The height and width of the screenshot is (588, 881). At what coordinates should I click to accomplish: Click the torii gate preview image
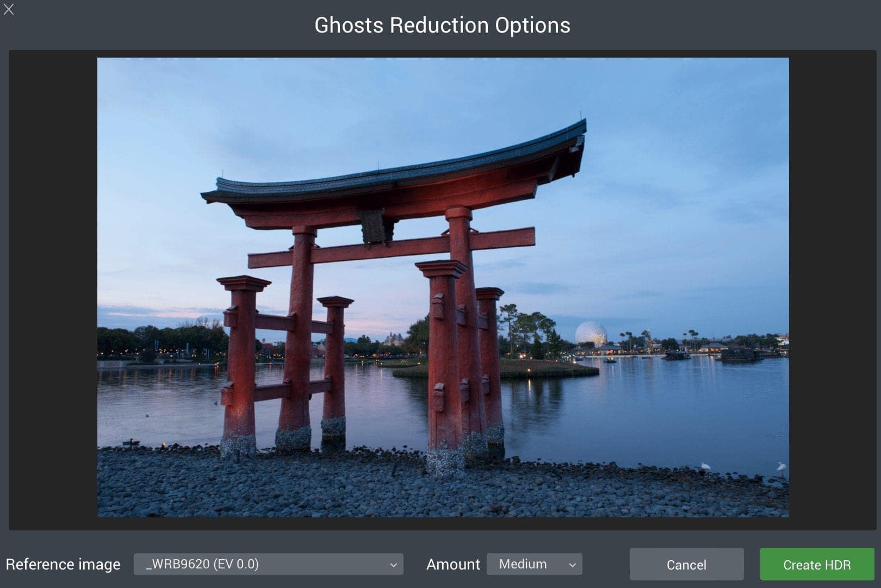tap(443, 287)
